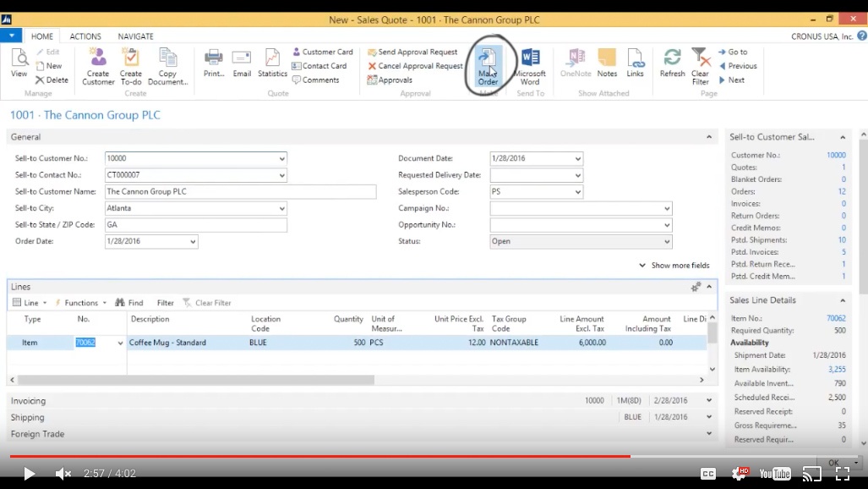The image size is (868, 489).
Task: Click the Links ribbon icon
Action: click(635, 63)
